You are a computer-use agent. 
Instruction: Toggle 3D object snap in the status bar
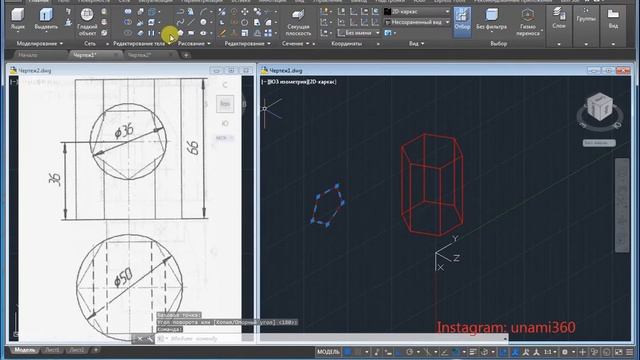(x=484, y=351)
